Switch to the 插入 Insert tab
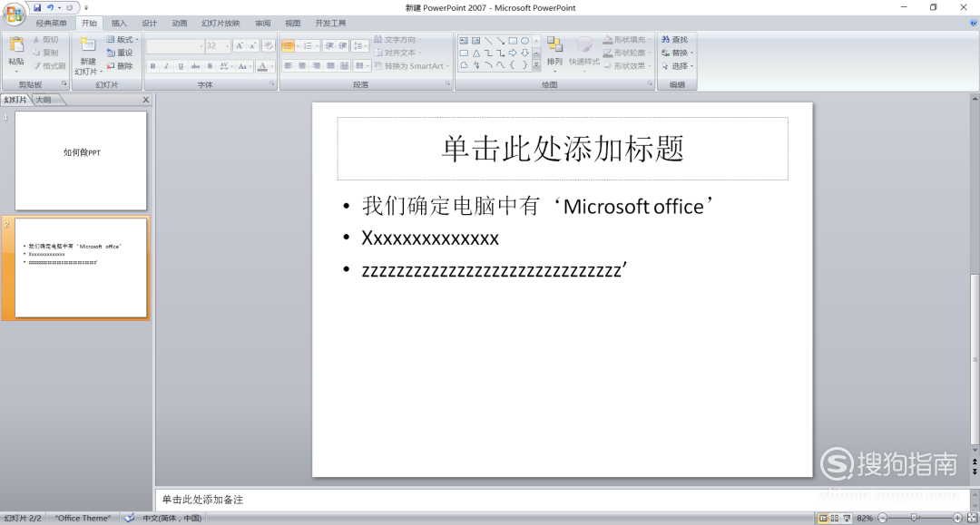 (x=119, y=23)
